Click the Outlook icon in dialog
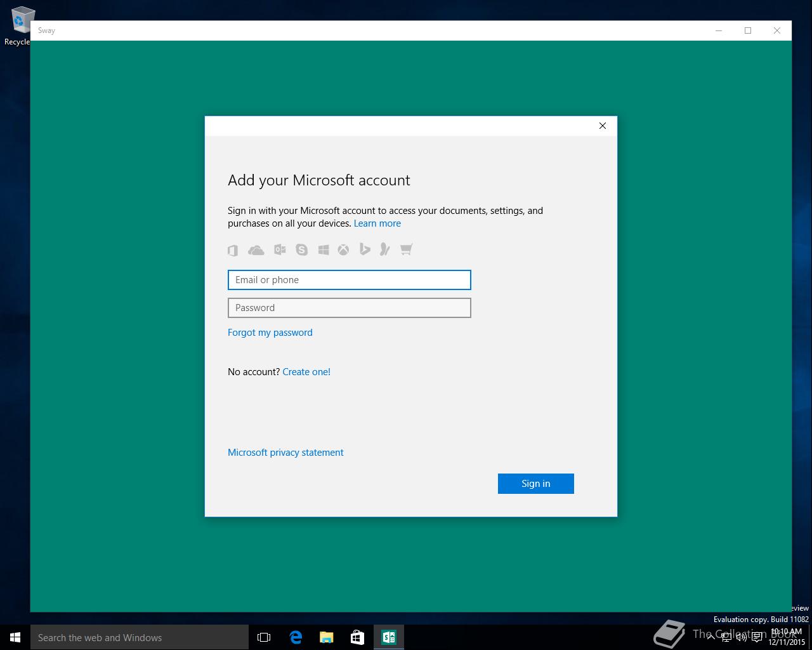 [280, 250]
